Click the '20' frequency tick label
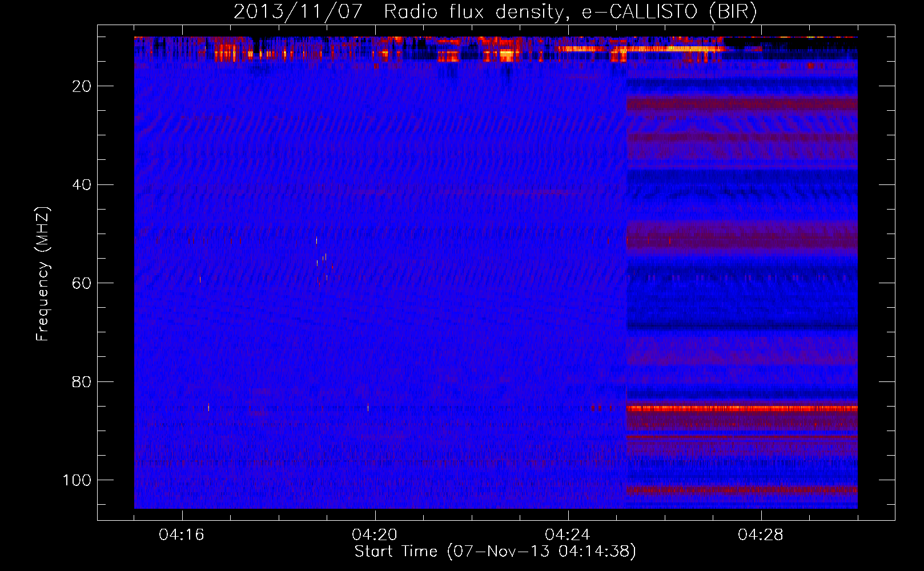 click(82, 86)
